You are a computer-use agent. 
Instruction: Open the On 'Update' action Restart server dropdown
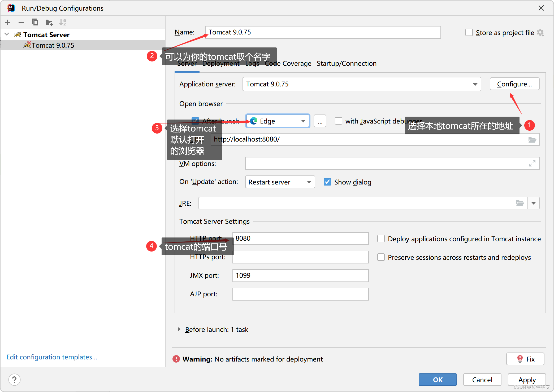[280, 182]
